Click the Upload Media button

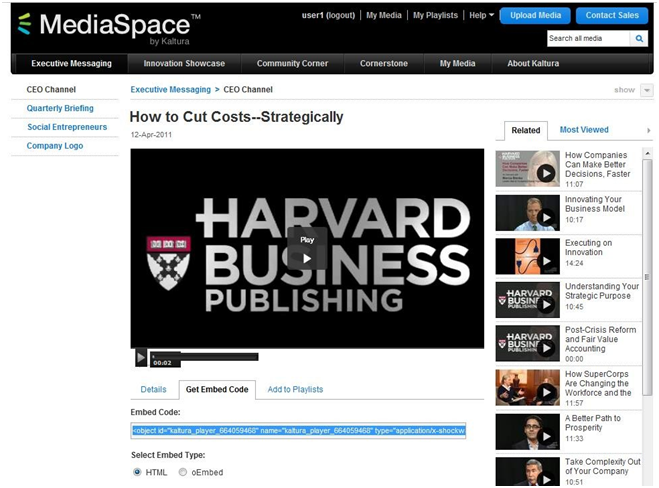535,16
